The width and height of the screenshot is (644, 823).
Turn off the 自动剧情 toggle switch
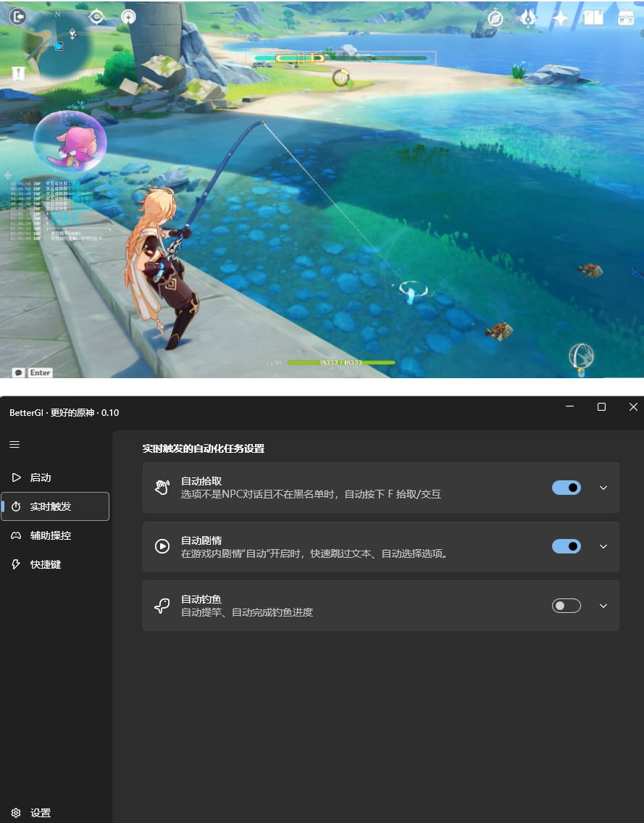coord(566,546)
